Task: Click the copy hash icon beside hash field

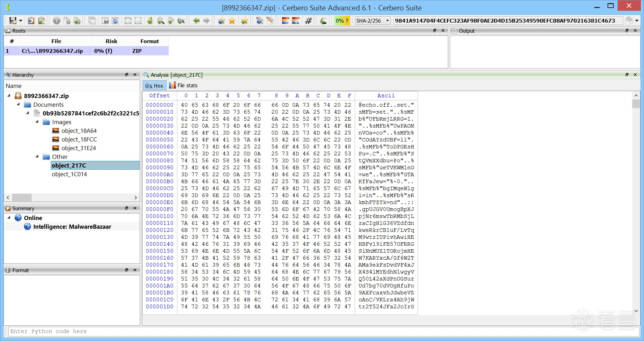Action: click(629, 21)
